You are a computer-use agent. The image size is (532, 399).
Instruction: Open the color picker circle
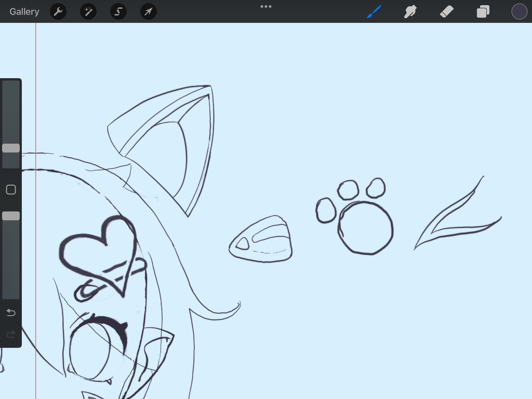[x=520, y=11]
